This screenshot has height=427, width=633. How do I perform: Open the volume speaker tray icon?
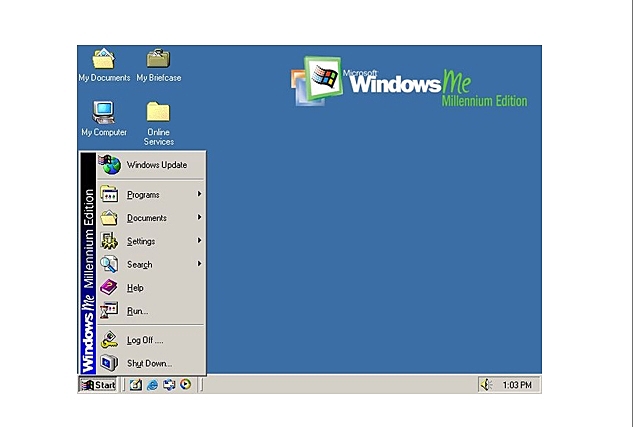(486, 385)
